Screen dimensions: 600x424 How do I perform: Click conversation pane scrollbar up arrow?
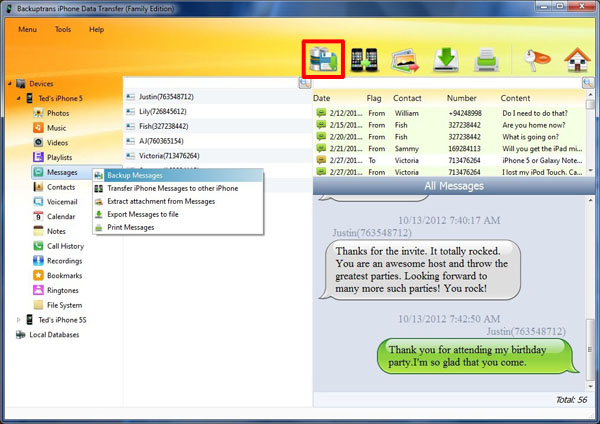click(590, 201)
